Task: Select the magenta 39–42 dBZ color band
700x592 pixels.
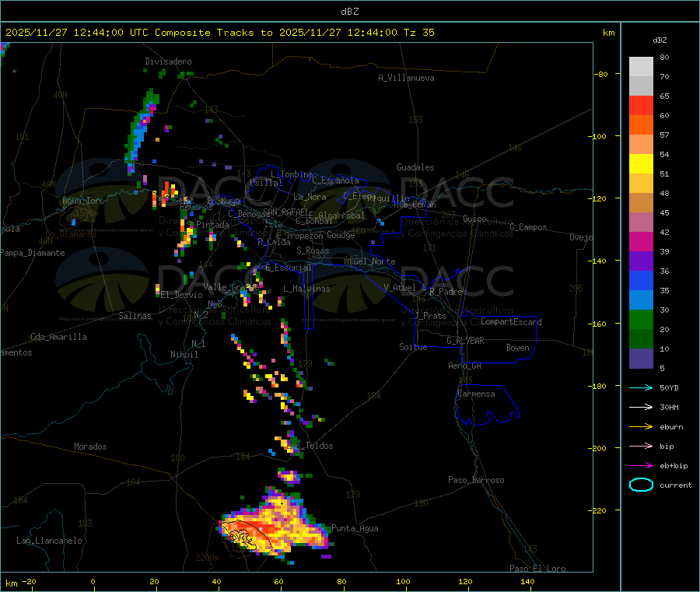Action: [641, 241]
